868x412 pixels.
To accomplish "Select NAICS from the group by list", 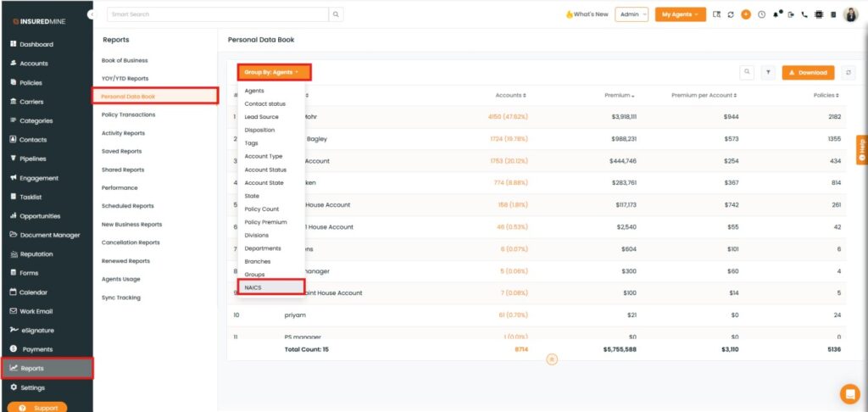I will tap(254, 288).
